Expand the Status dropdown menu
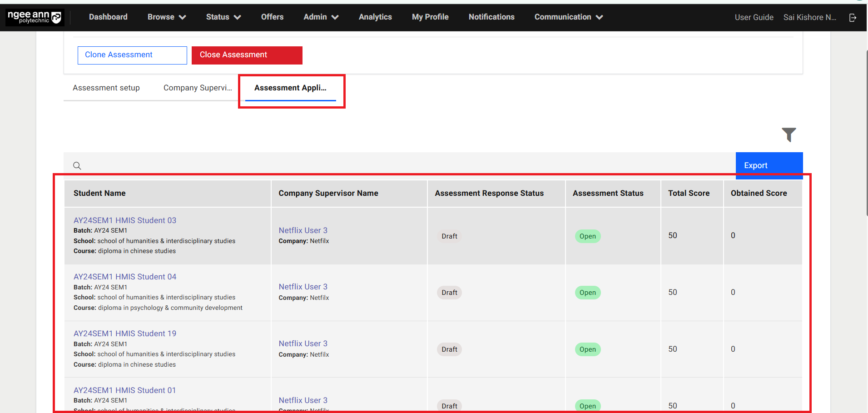868x413 pixels. [223, 17]
